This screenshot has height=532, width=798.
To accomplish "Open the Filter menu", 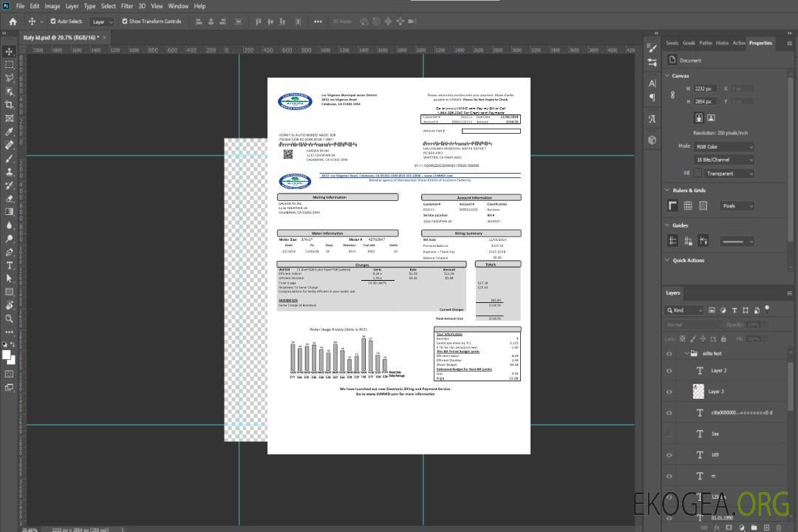I will [127, 6].
